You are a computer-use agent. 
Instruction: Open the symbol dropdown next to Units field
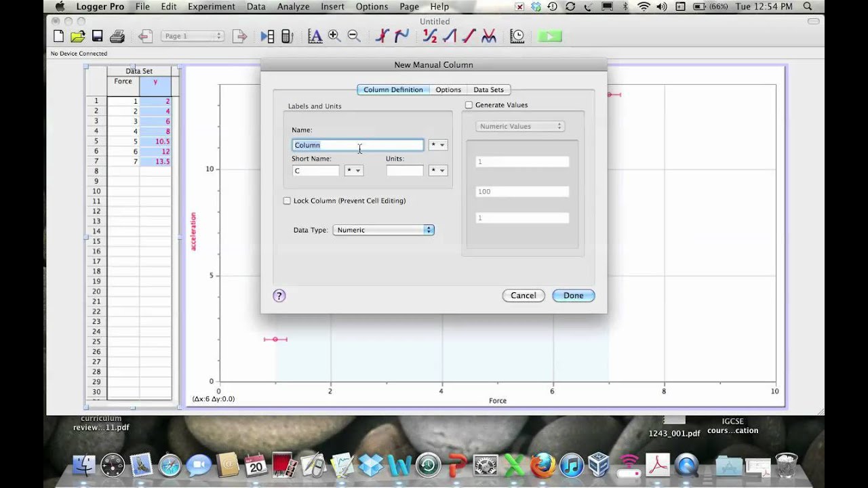coord(438,171)
